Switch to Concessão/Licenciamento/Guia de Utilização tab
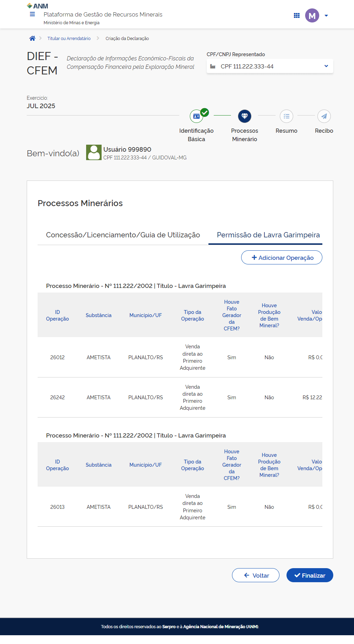The image size is (354, 644). [123, 235]
